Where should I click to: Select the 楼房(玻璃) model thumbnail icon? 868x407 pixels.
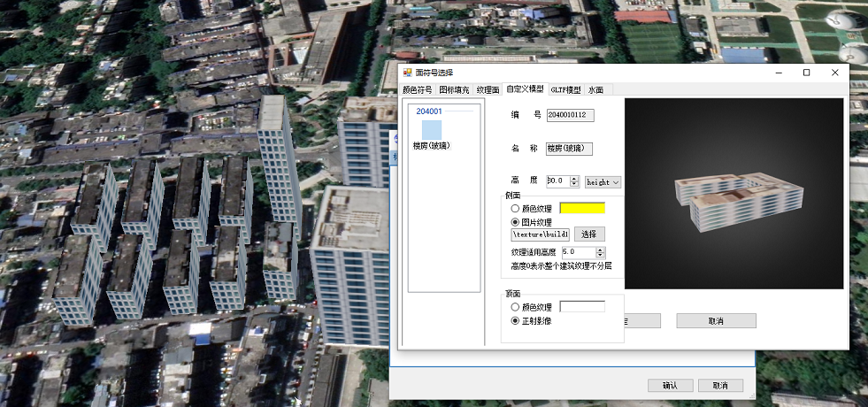[x=432, y=129]
